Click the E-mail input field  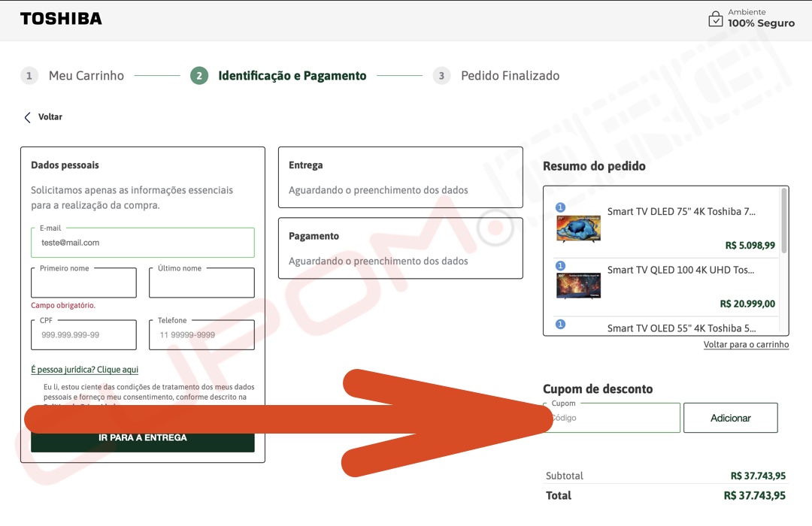click(142, 242)
